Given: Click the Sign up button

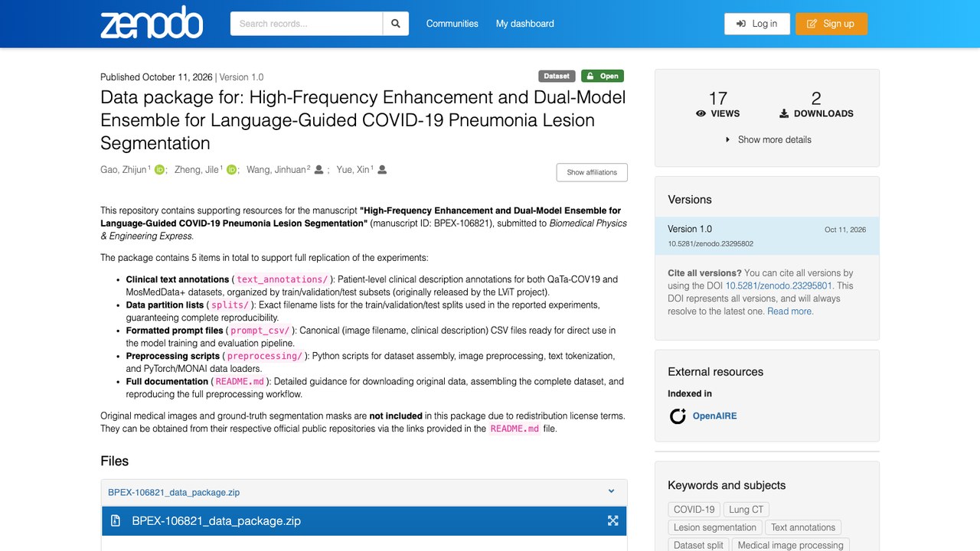Looking at the screenshot, I should click(x=831, y=24).
